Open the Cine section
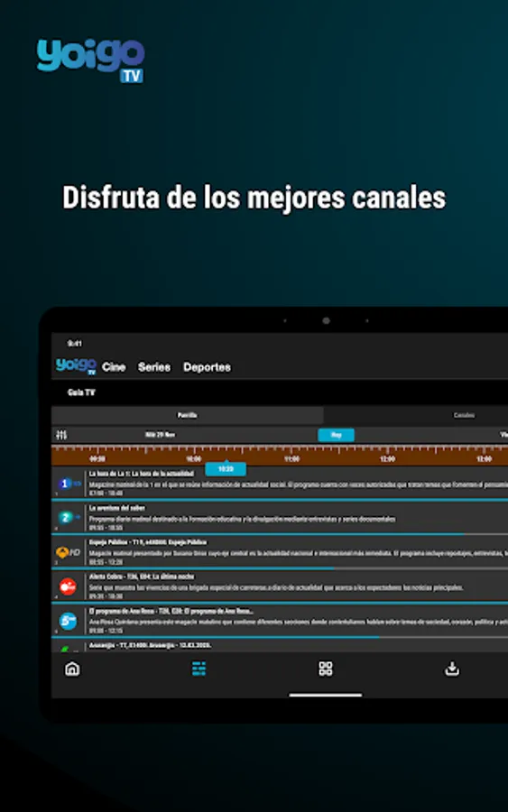The image size is (508, 812). click(x=114, y=367)
